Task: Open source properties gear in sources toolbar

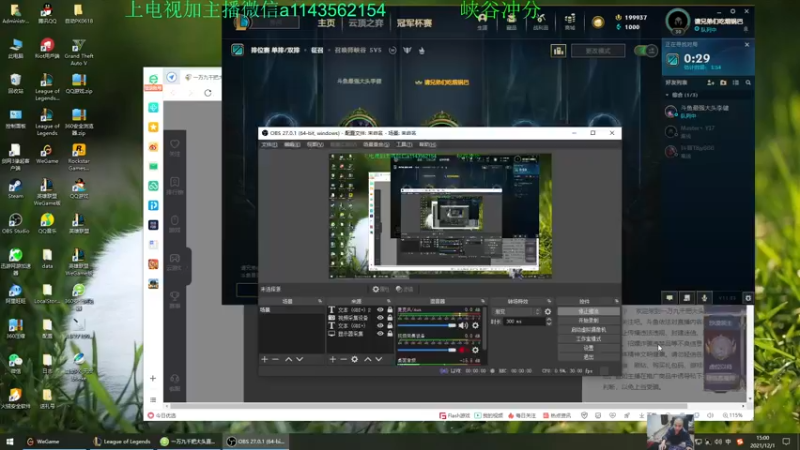Action: coord(355,359)
